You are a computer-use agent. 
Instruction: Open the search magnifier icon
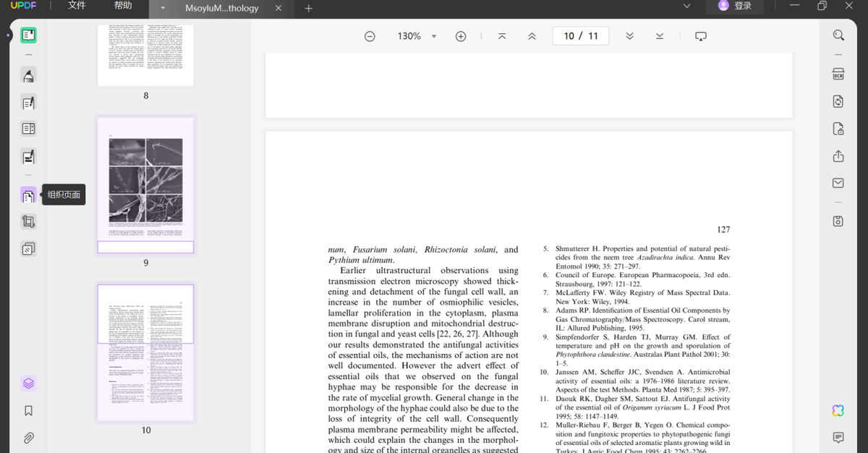point(838,35)
